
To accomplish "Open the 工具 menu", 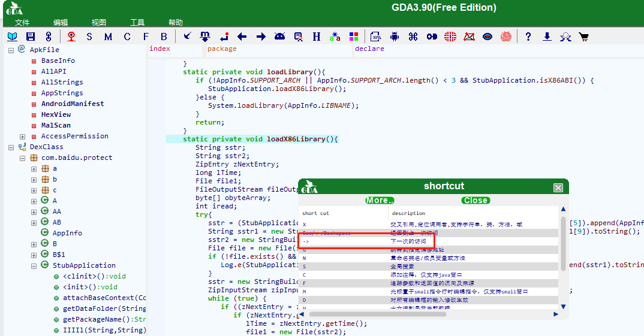I will point(137,22).
